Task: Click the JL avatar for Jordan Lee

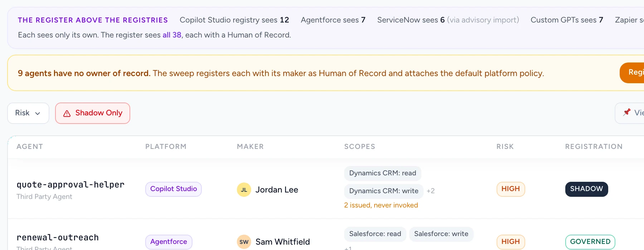Action: (x=244, y=190)
